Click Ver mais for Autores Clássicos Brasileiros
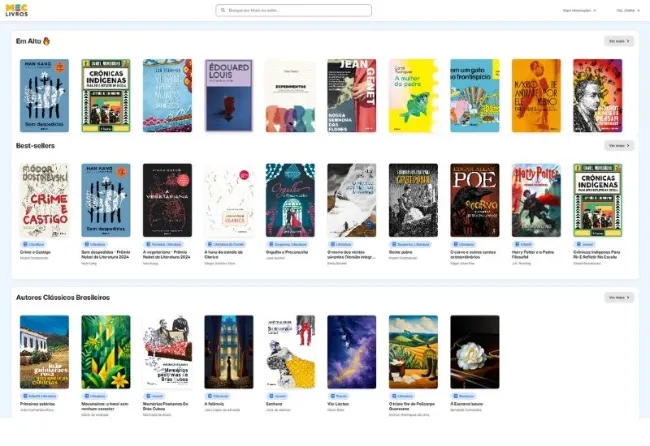 click(618, 297)
